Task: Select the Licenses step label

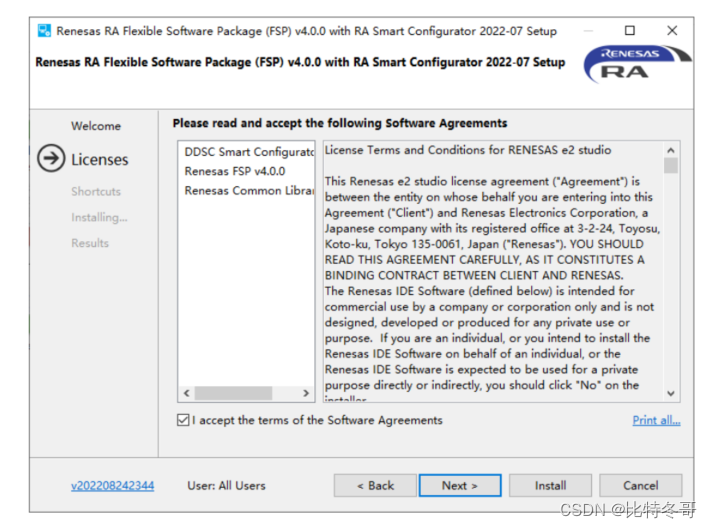Action: click(100, 159)
